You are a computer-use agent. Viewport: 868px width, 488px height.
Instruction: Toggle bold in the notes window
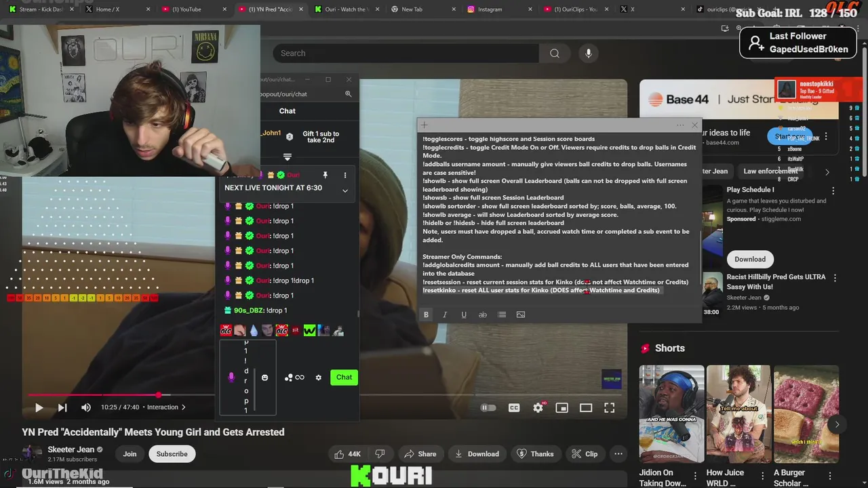tap(426, 314)
